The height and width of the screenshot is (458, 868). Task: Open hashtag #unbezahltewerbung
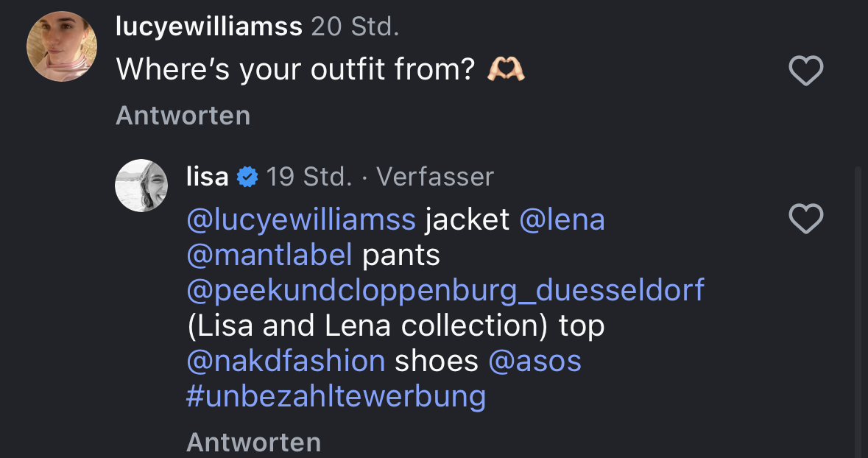[x=336, y=396]
